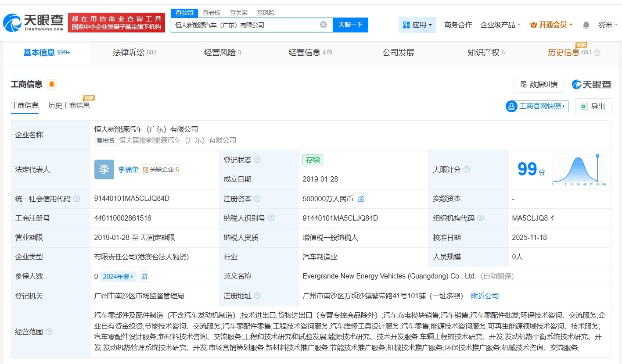622x364 pixels.
Task: Clear the search box with the X icon
Action: tap(324, 25)
